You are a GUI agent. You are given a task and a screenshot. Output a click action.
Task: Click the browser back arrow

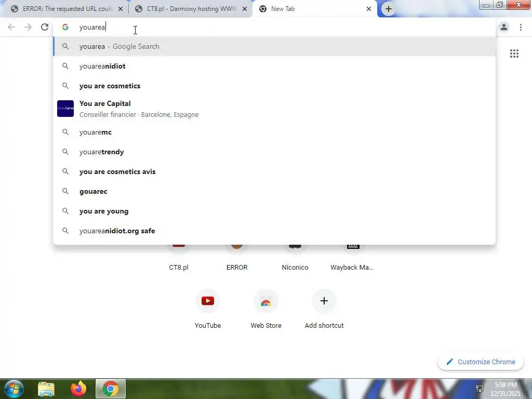click(11, 27)
